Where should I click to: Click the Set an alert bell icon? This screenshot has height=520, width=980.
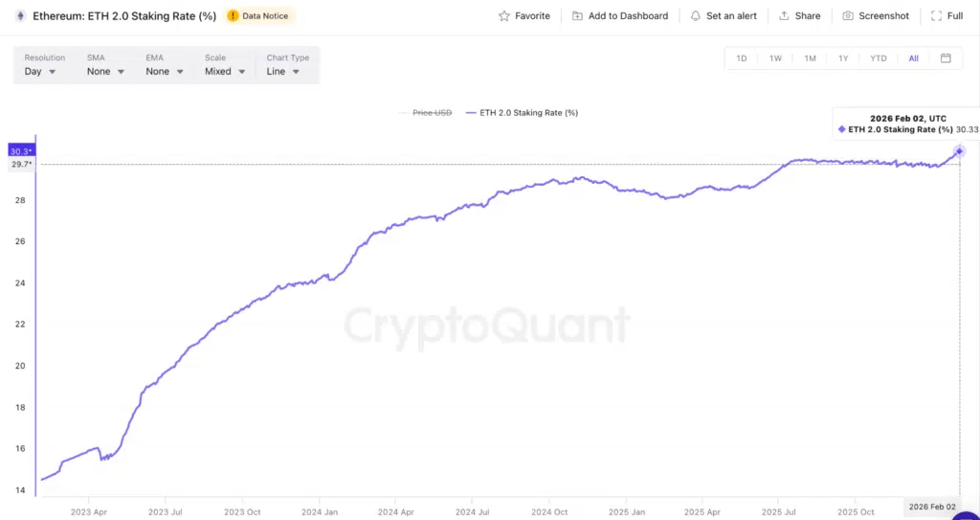click(695, 16)
